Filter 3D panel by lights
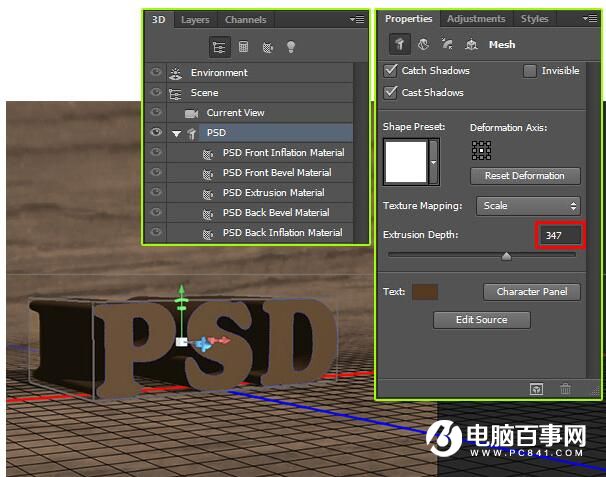Screen dimensions: 606x477 point(291,47)
